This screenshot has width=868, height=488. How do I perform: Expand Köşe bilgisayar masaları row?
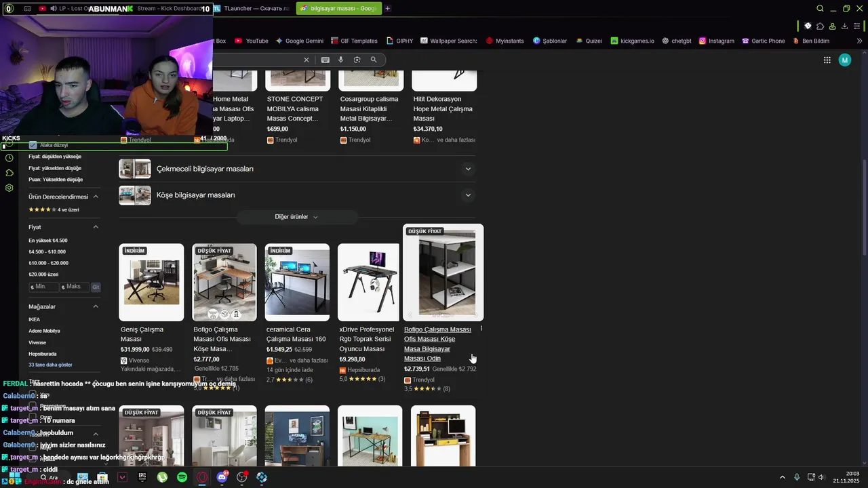click(x=297, y=195)
